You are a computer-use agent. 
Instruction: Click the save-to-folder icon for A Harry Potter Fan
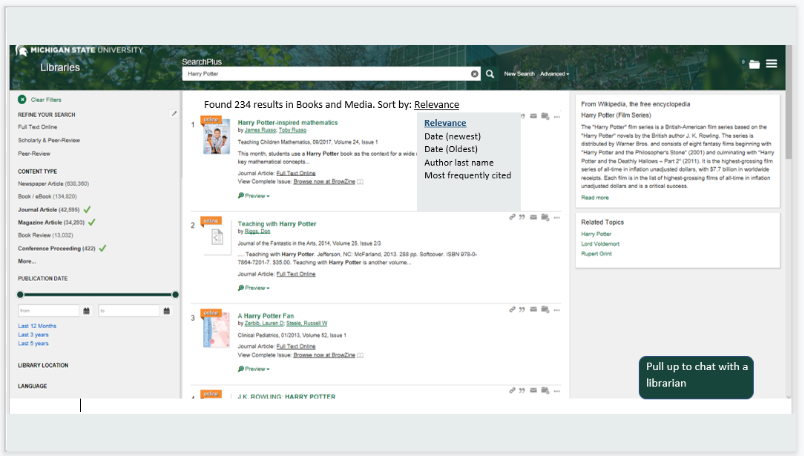[x=545, y=309]
